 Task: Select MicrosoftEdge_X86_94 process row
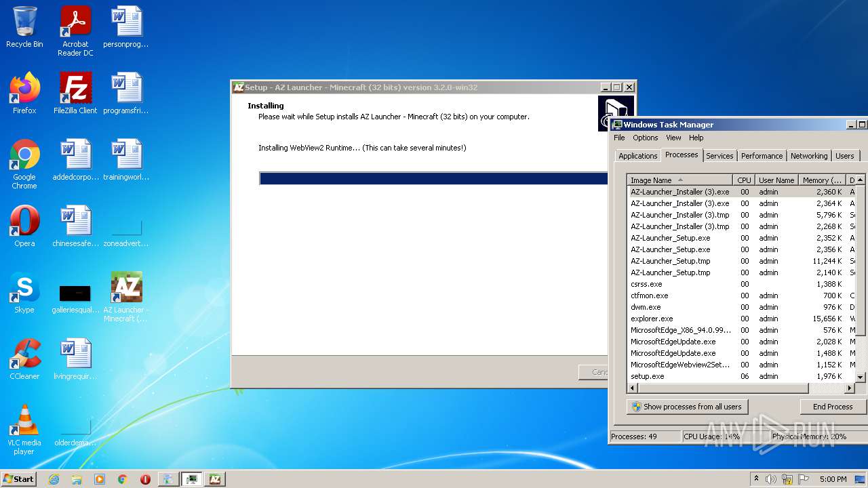coord(741,330)
